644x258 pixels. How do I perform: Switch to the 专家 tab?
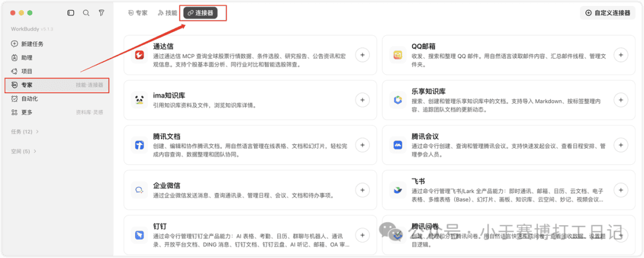[138, 13]
